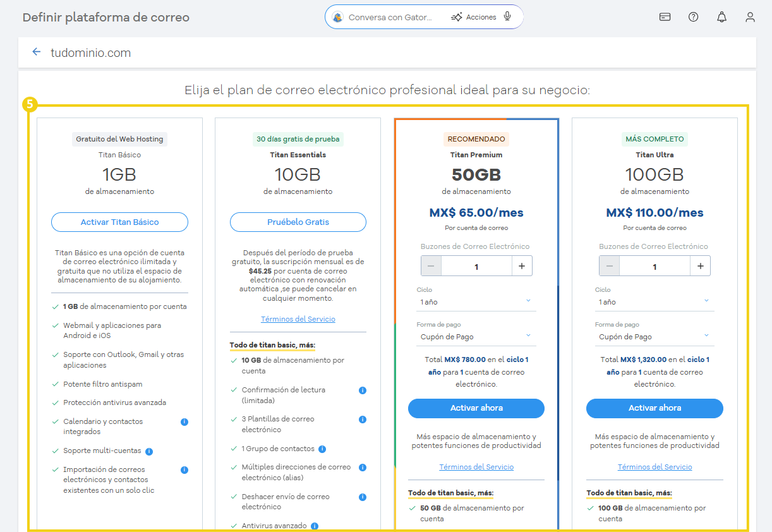Image resolution: width=772 pixels, height=532 pixels.
Task: Click the help question mark icon
Action: (x=693, y=17)
